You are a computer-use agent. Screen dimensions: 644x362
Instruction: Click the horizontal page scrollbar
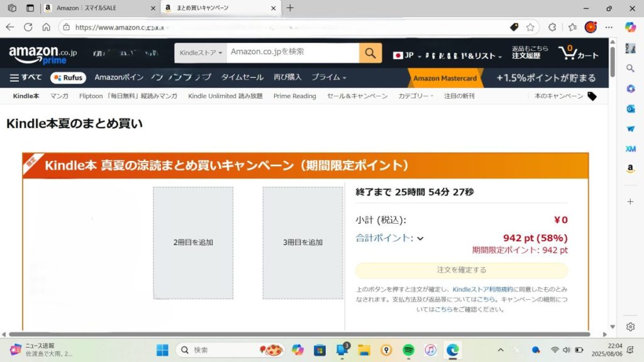299,334
